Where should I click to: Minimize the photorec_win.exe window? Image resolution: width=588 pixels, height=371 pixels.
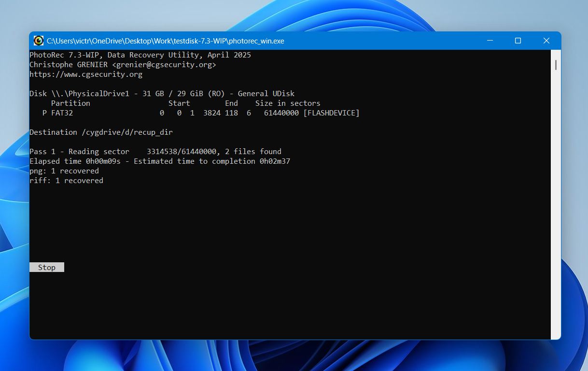tap(490, 41)
